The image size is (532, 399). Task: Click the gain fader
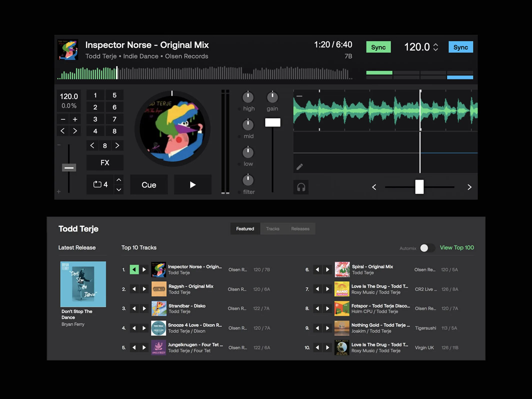tap(272, 122)
